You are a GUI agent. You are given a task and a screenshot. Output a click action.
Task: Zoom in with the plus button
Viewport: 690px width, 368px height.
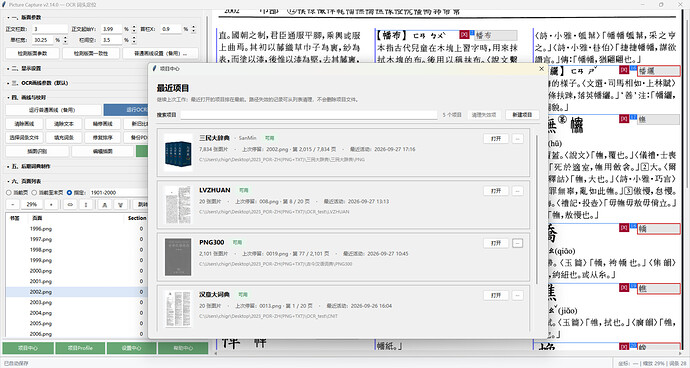point(51,205)
